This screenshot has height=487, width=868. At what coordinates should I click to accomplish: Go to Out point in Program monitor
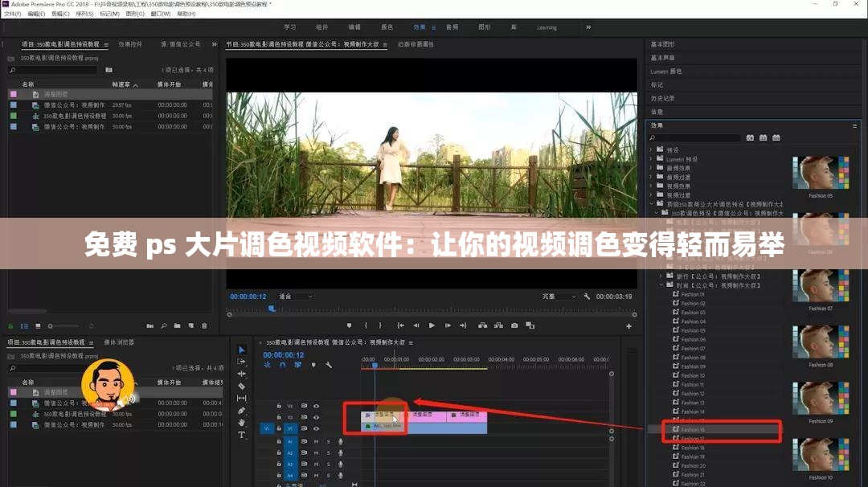[x=464, y=325]
